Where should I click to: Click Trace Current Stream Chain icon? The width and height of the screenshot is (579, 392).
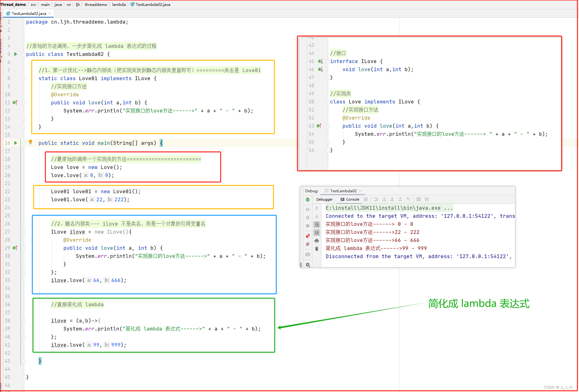click(x=427, y=199)
